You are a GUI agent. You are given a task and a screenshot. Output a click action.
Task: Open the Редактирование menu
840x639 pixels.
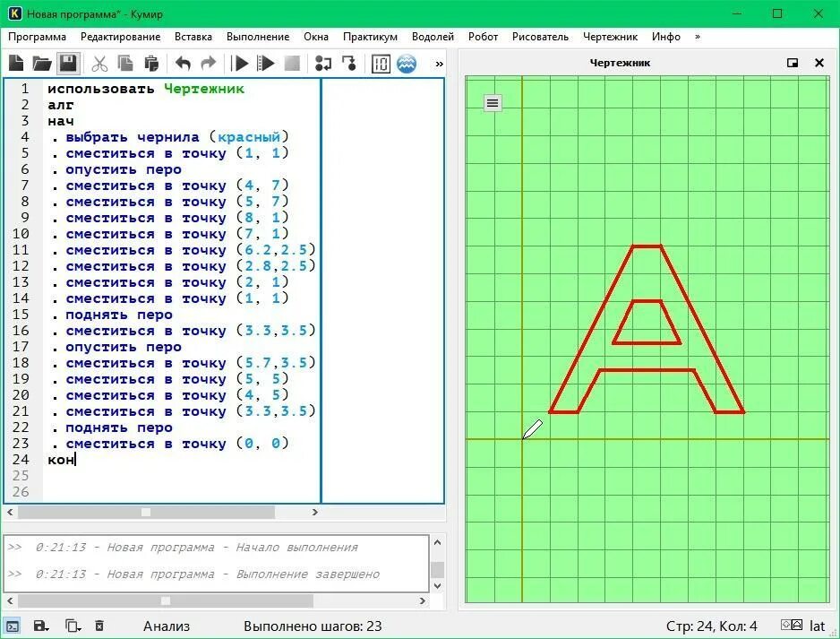pos(121,37)
